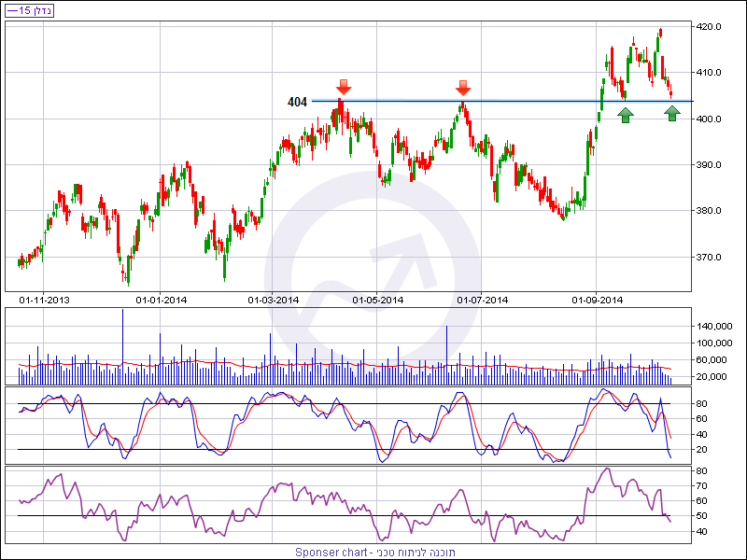Open the Sponser chart footer text
The width and height of the screenshot is (747, 560).
tap(375, 553)
